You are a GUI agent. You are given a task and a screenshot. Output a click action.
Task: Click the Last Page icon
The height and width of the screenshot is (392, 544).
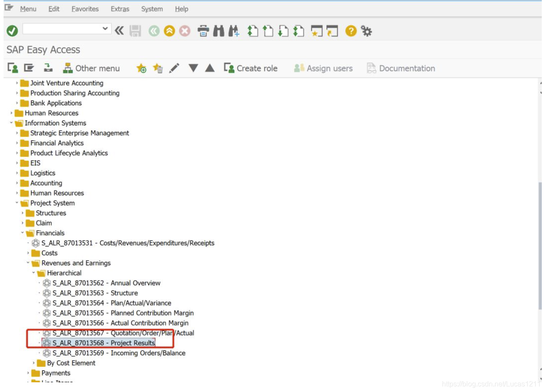299,31
